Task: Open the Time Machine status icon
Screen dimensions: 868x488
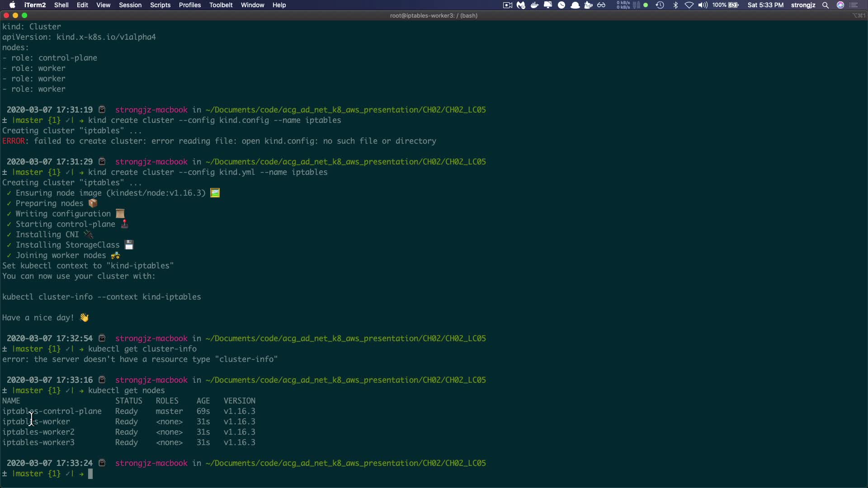Action: 660,5
